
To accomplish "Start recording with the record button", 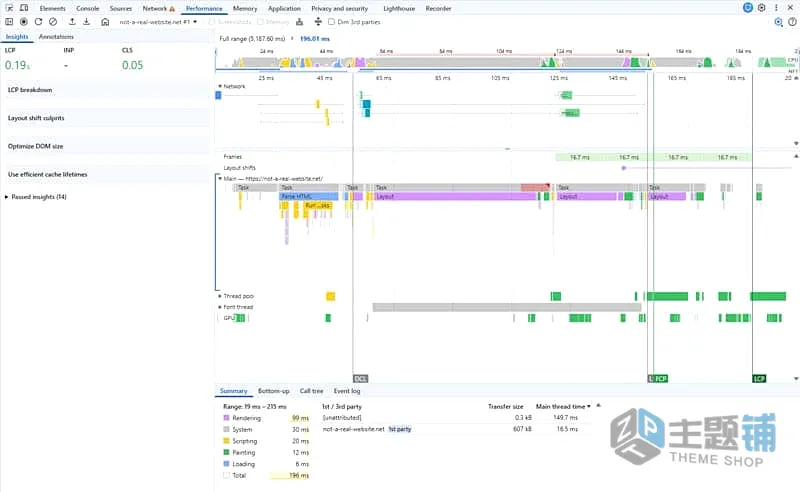I will coord(23,22).
